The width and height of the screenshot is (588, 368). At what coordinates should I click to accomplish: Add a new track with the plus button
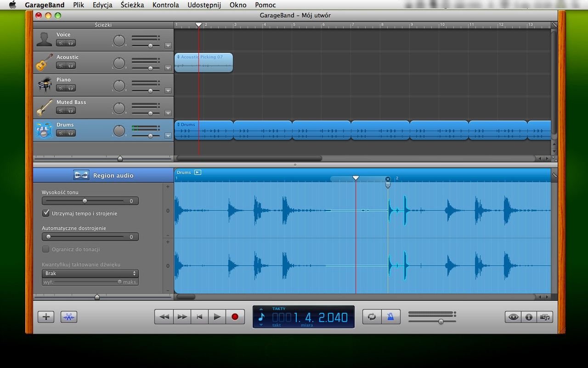pyautogui.click(x=46, y=317)
